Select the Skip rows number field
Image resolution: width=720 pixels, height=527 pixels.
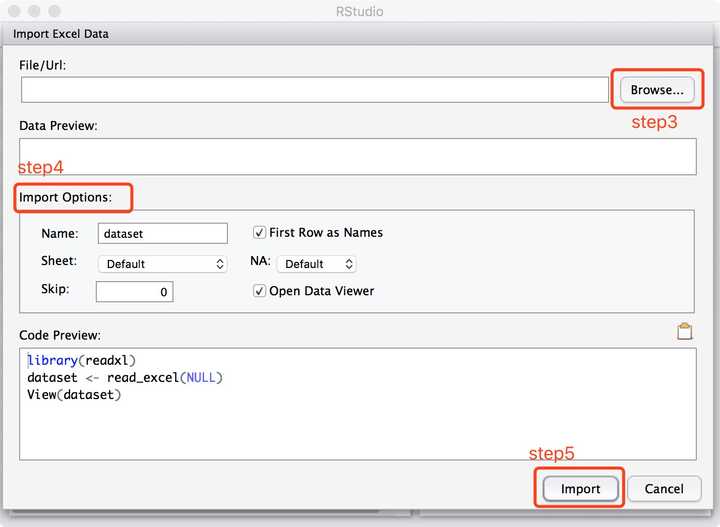click(135, 291)
